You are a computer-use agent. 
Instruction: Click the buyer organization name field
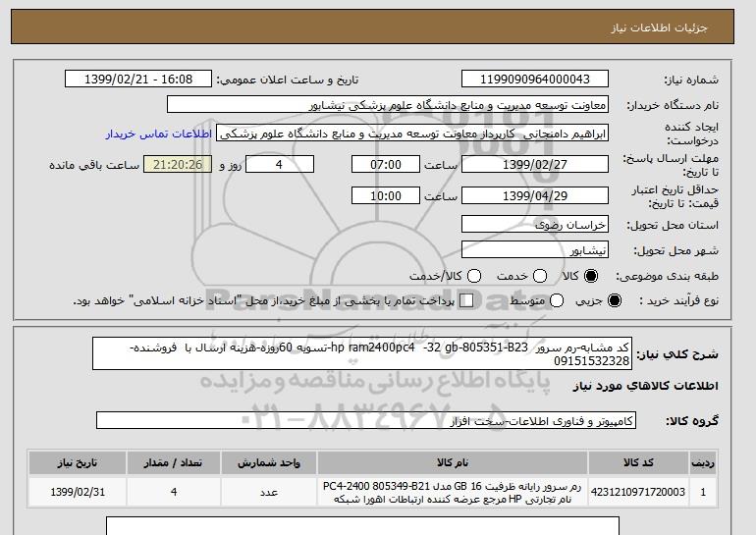[388, 105]
